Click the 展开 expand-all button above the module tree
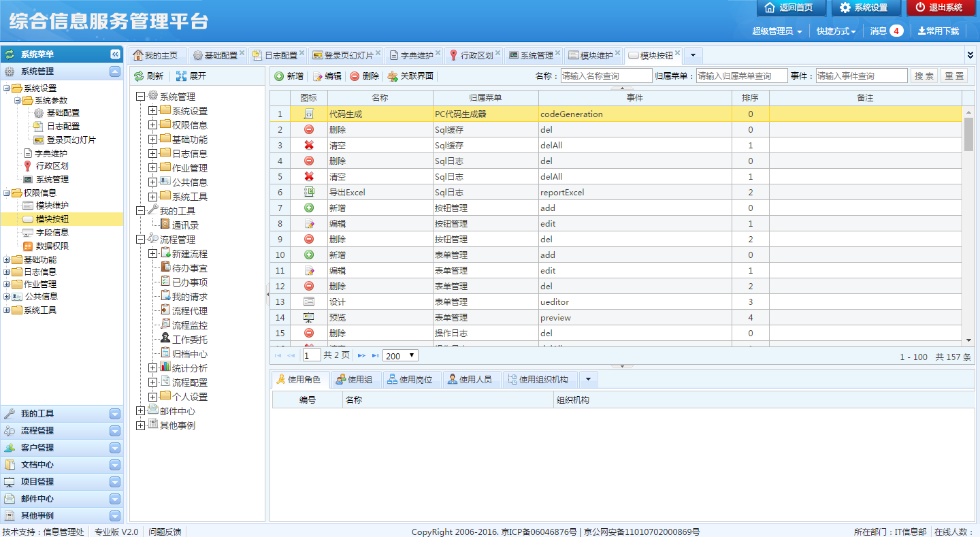Screen dimensions: 980x537 [x=191, y=76]
